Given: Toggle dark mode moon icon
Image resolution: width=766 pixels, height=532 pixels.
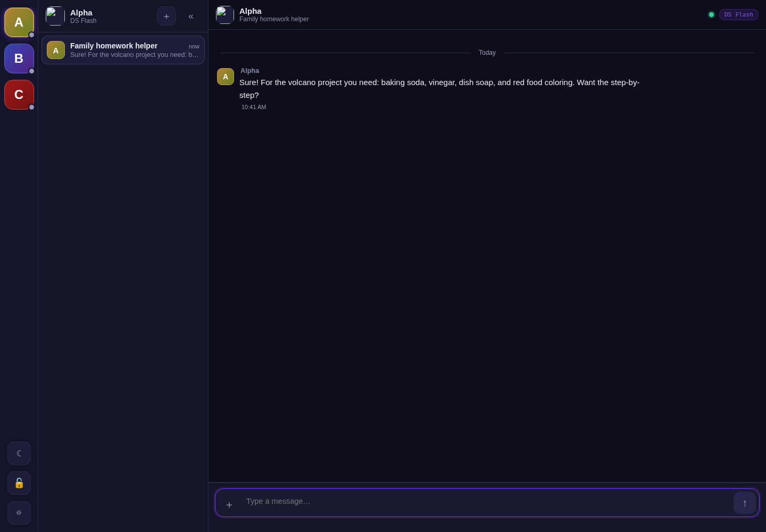Looking at the screenshot, I should [x=19, y=453].
